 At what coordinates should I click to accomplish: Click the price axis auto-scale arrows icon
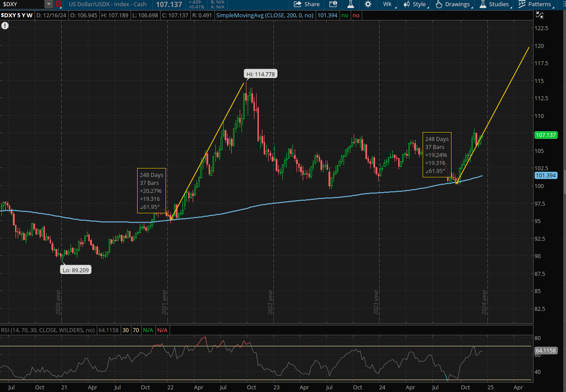coord(541,15)
